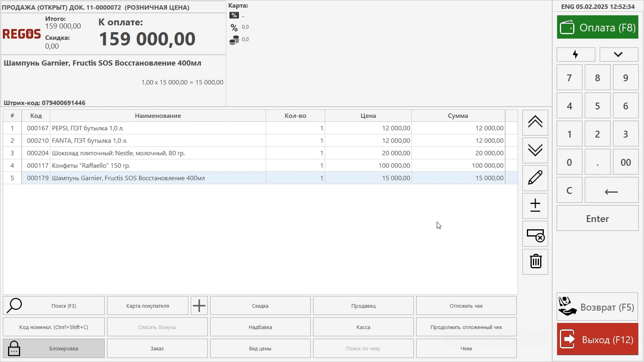
Task: Remove the selected line with the row-delete icon
Action: (535, 234)
